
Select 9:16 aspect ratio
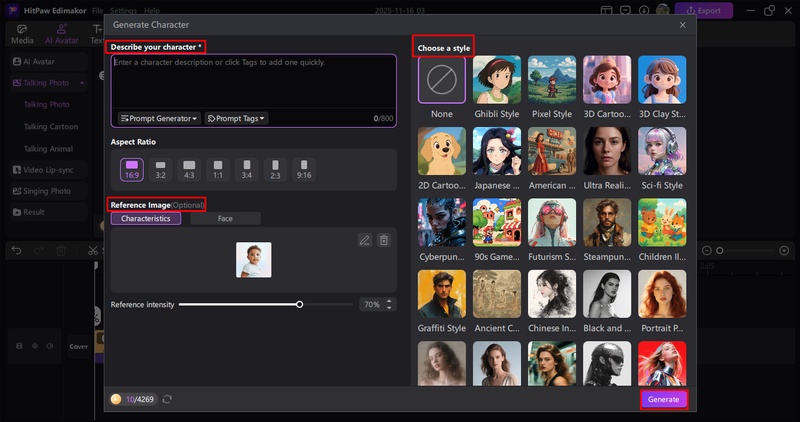304,169
